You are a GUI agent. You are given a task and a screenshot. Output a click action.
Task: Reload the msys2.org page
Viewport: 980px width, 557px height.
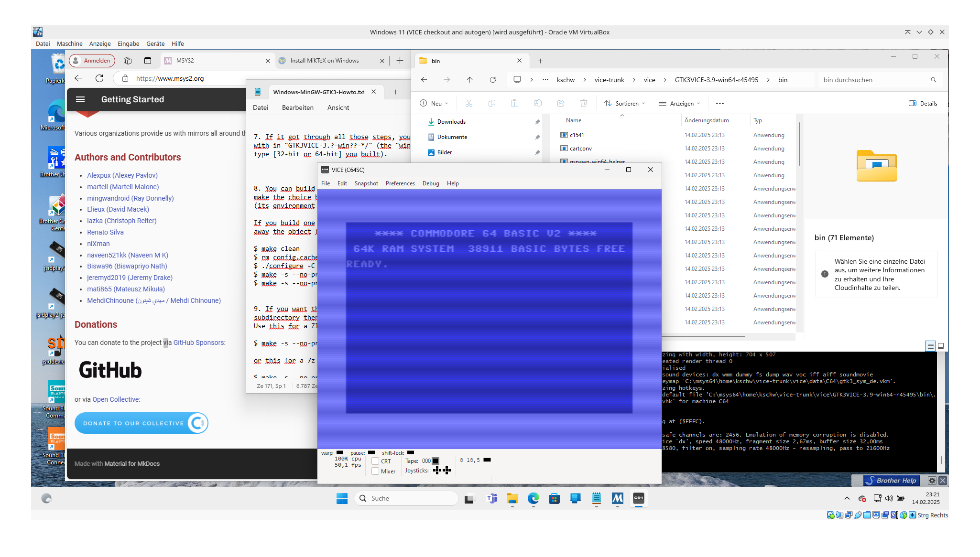click(99, 78)
